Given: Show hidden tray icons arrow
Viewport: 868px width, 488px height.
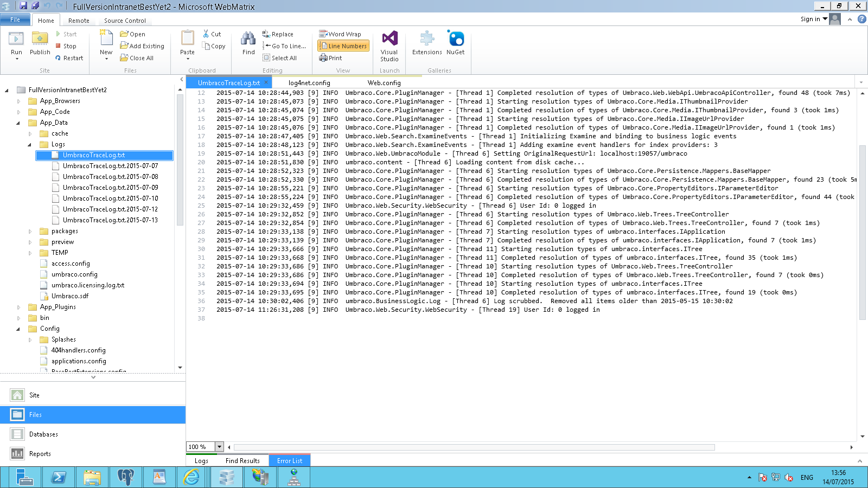Looking at the screenshot, I should pyautogui.click(x=749, y=478).
